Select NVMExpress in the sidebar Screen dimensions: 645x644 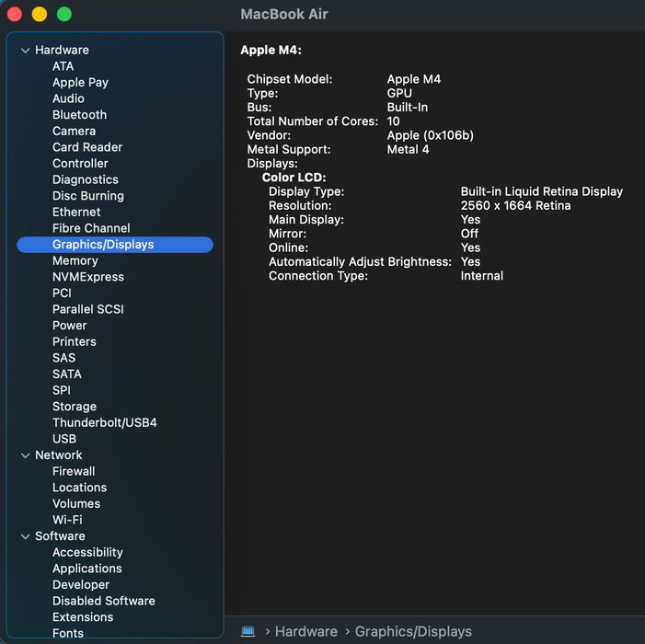pyautogui.click(x=88, y=277)
